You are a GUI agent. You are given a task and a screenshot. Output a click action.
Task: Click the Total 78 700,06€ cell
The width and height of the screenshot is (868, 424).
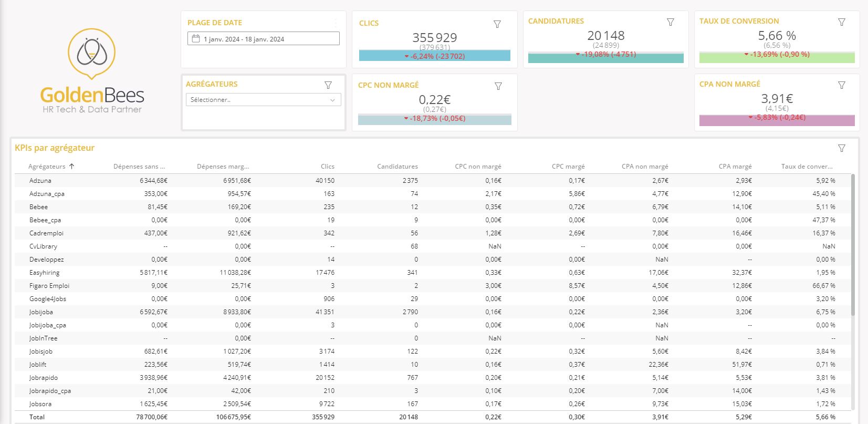coord(152,417)
